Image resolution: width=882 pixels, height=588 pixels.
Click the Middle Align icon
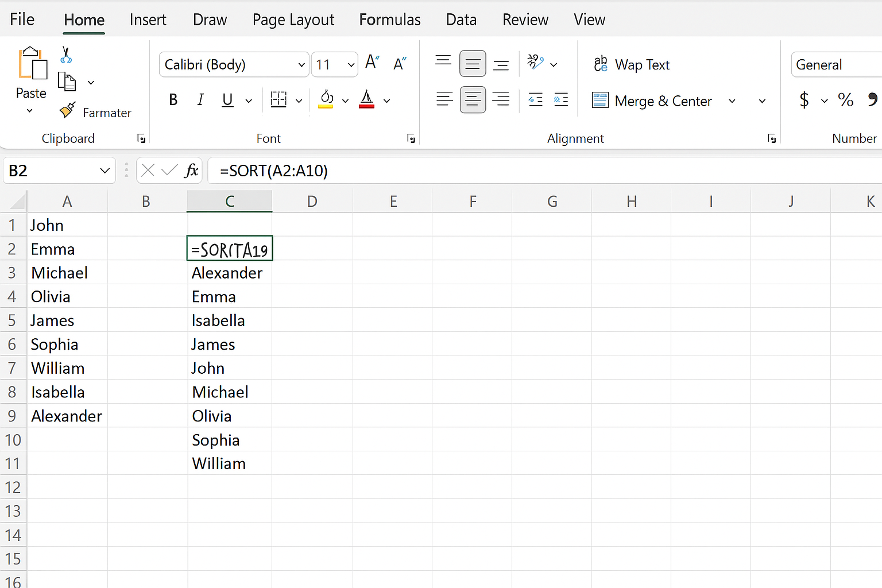tap(473, 64)
